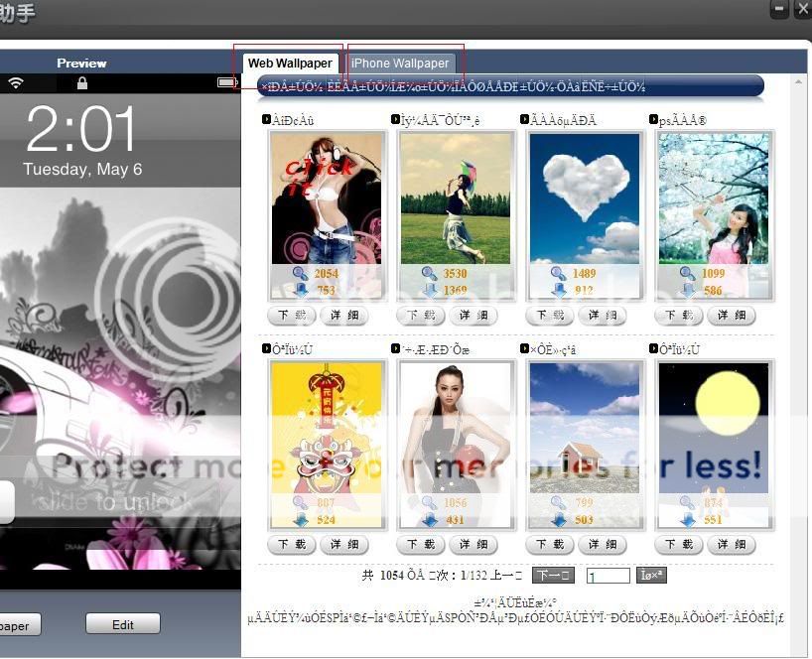812x659 pixels.
Task: Click the download arrow icon beside 1369
Action: point(430,290)
